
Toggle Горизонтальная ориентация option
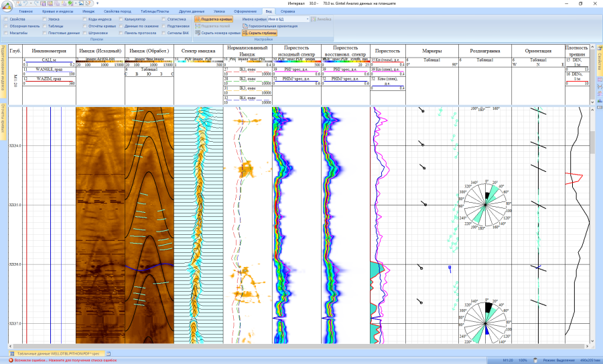point(270,26)
